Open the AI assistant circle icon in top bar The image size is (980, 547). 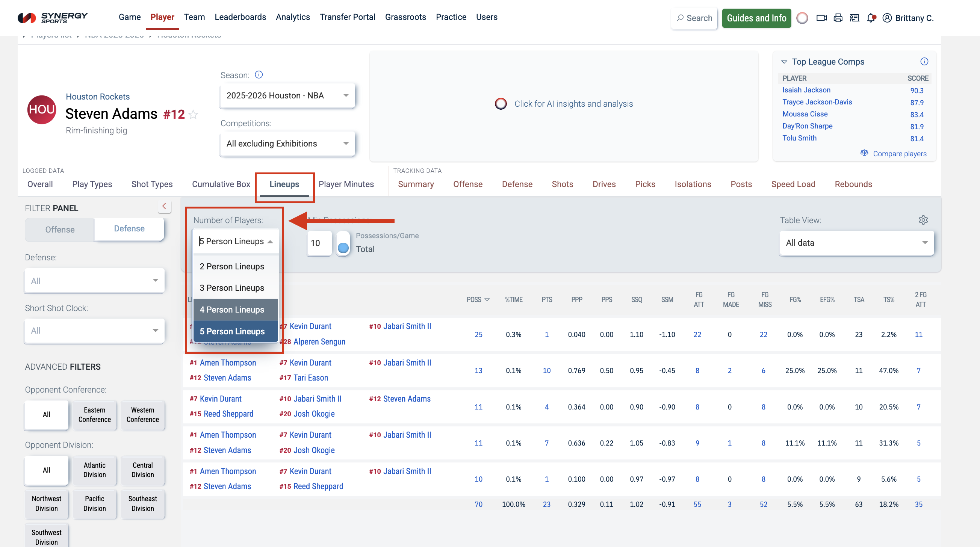pos(802,18)
